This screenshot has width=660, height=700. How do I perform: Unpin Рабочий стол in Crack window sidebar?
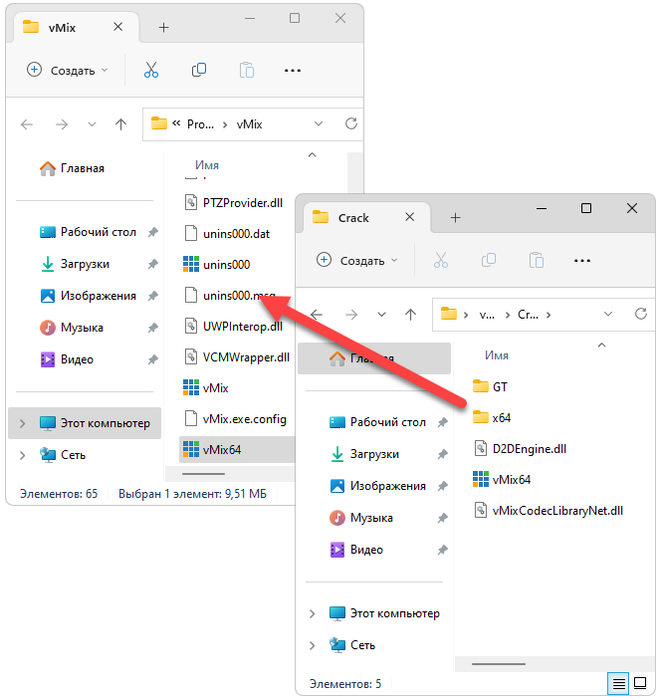point(443,422)
